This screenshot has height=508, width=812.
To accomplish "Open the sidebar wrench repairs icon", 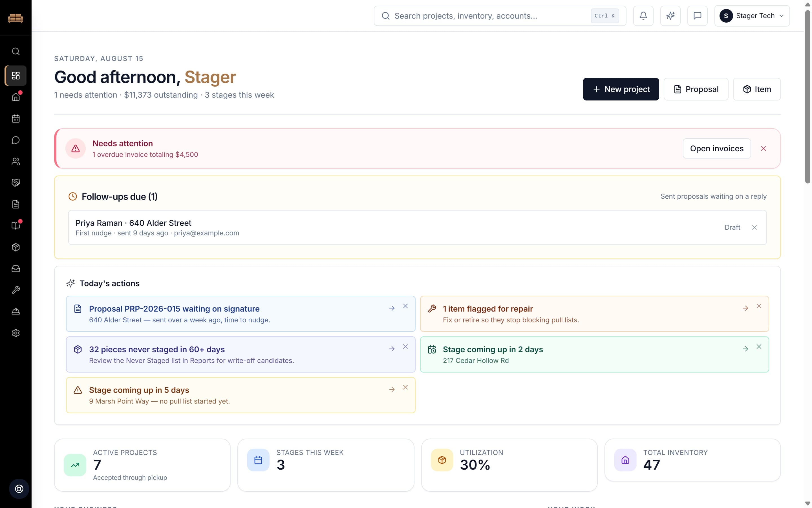I will pyautogui.click(x=16, y=290).
